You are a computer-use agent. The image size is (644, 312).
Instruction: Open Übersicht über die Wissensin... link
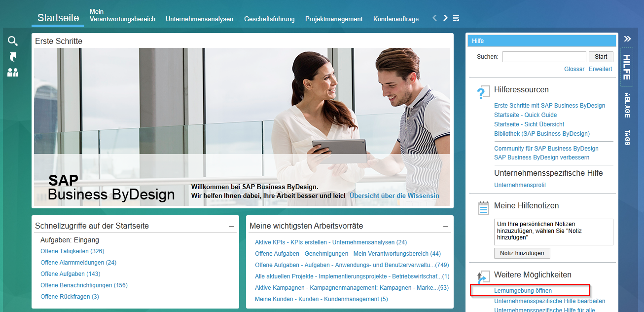coord(394,196)
